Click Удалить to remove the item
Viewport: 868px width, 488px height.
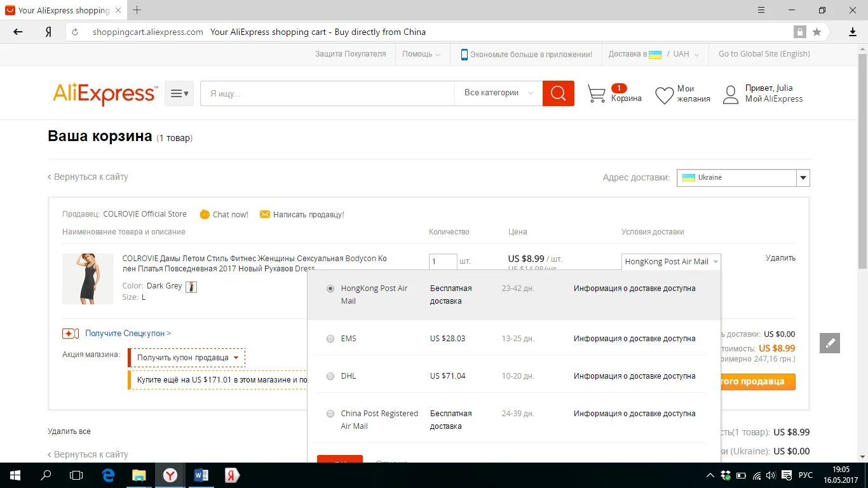coord(780,258)
